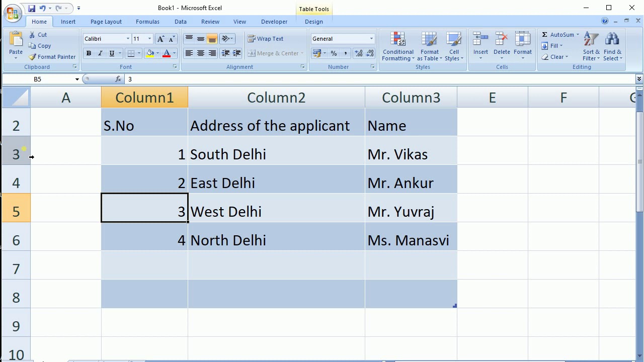Decrease indent in cell
Image resolution: width=644 pixels, height=362 pixels.
[225, 53]
